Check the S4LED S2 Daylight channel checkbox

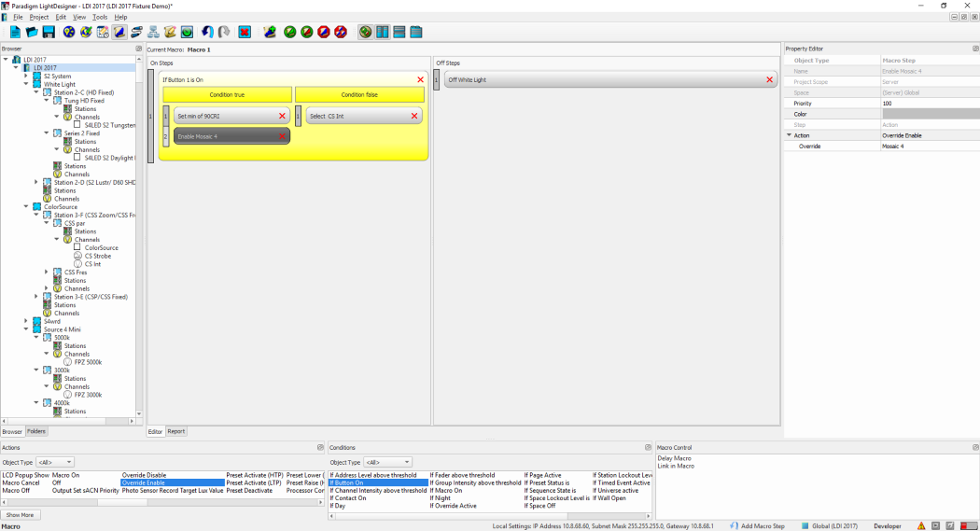click(77, 158)
